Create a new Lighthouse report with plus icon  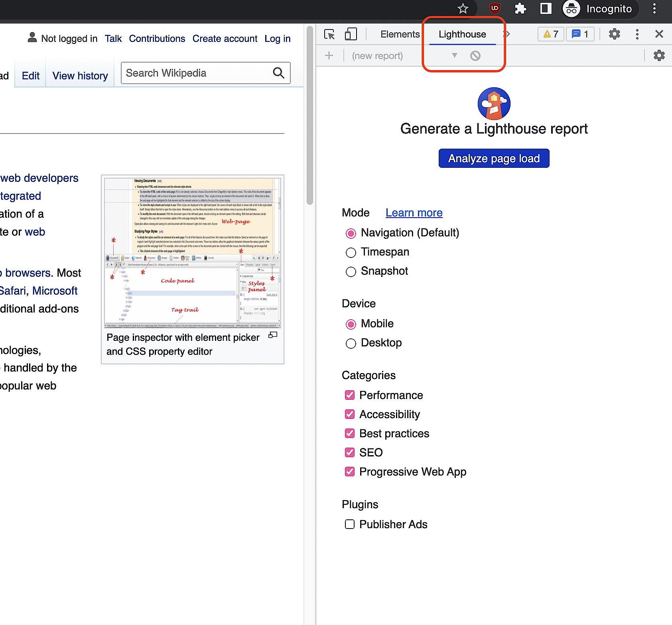[x=329, y=55]
